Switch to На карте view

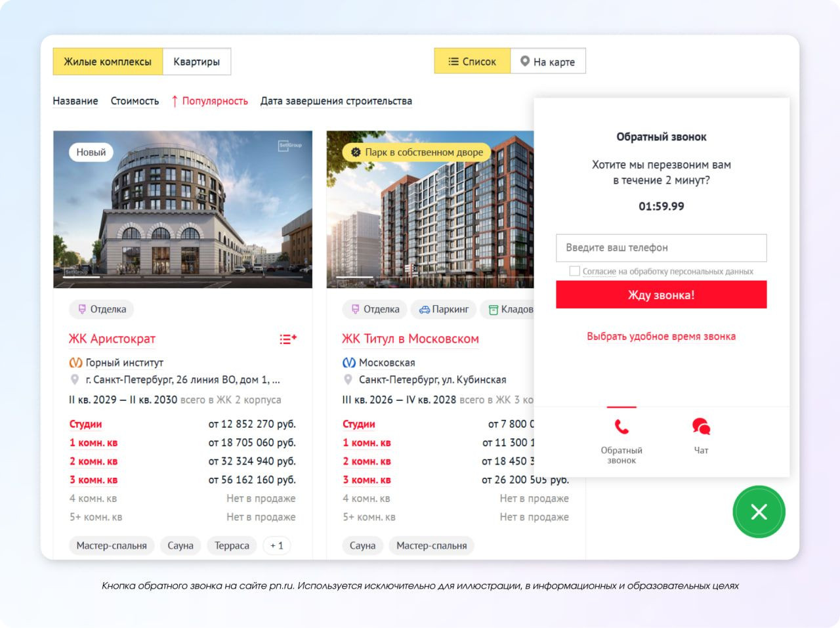tap(547, 61)
